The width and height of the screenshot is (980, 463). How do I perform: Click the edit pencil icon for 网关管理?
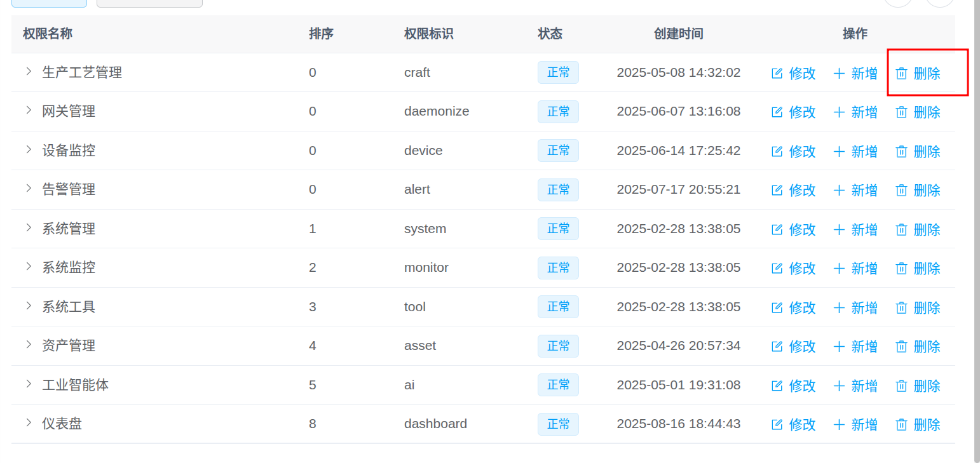tap(777, 112)
